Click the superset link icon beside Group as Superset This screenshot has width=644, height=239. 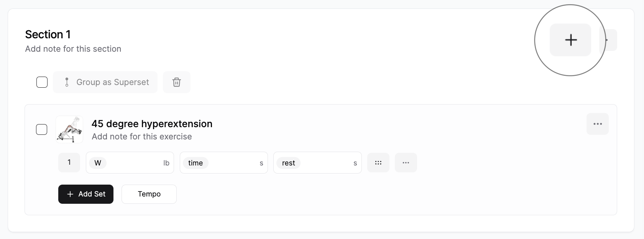click(x=67, y=82)
